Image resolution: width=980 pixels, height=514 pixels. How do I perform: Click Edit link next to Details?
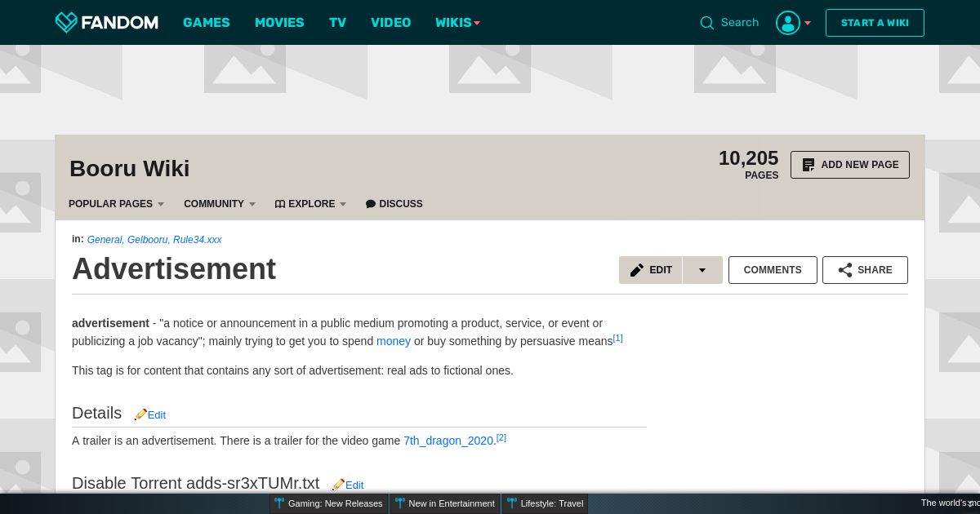tap(157, 415)
